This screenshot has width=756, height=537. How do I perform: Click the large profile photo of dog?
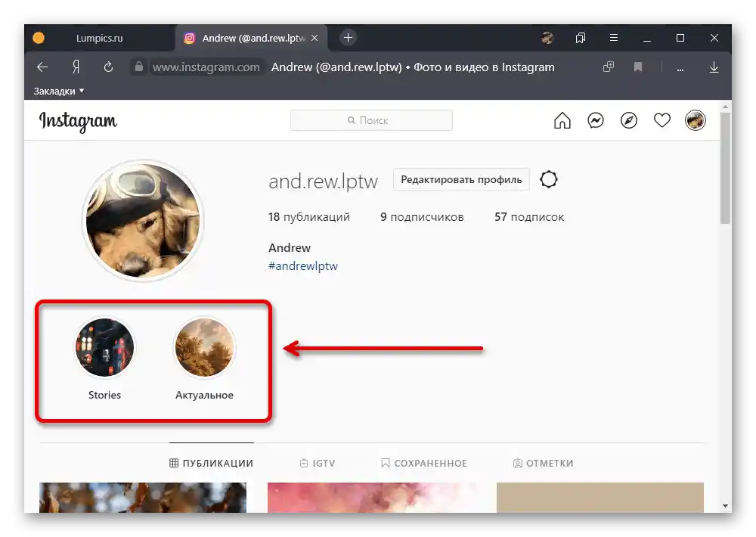pyautogui.click(x=143, y=220)
